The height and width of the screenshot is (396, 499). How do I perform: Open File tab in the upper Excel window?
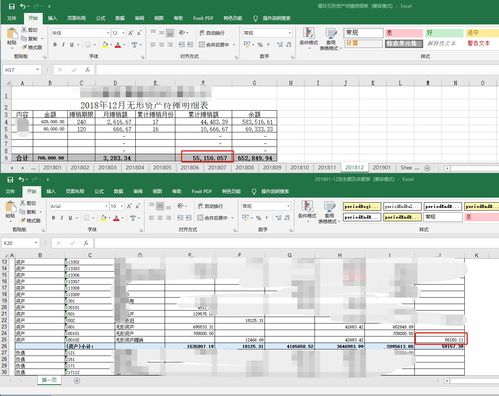(x=12, y=18)
